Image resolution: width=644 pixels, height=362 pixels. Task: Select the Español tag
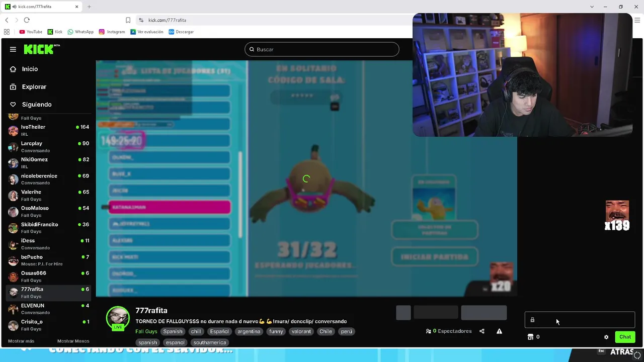point(219,331)
